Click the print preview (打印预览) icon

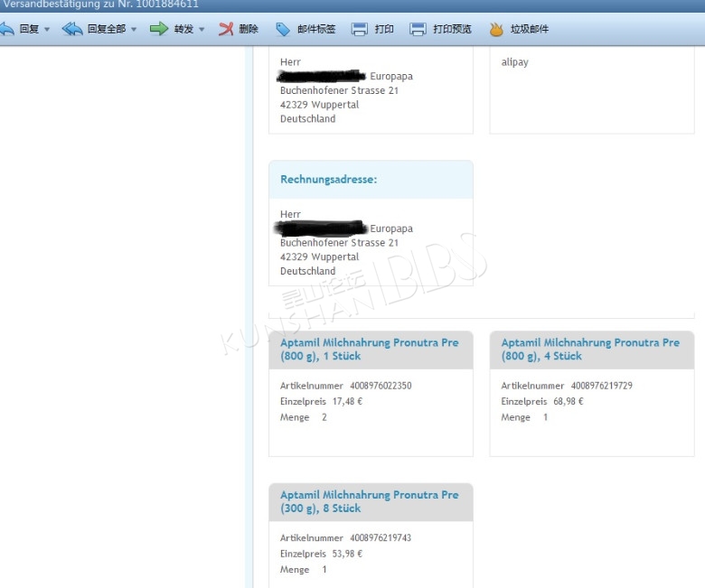(418, 30)
